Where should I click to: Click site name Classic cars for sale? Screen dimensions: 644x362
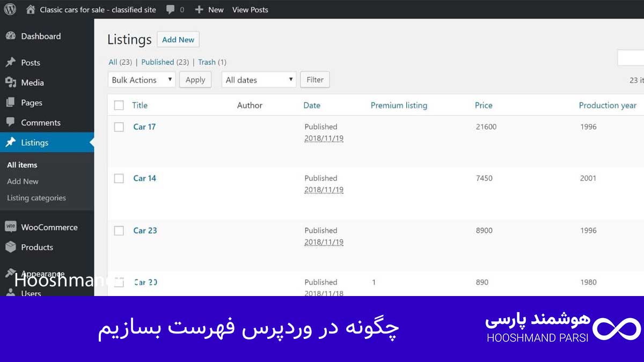click(98, 10)
